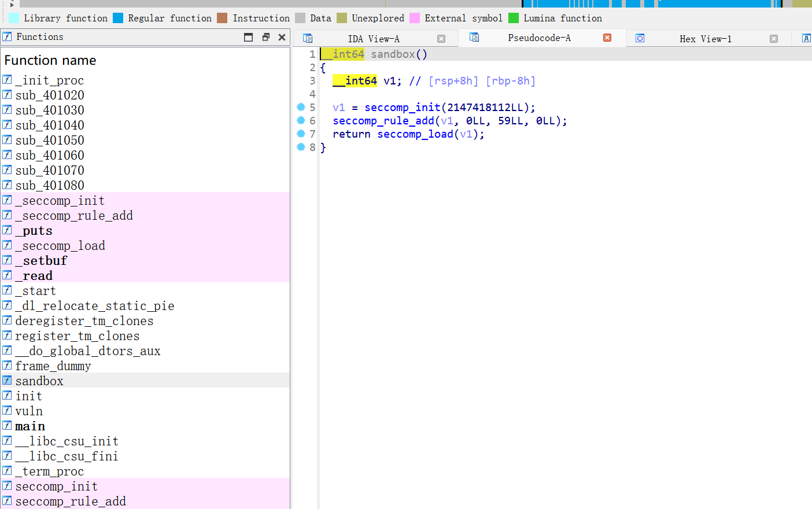Switch to the Pseudocode-A tab
The image size is (812, 509).
point(540,38)
